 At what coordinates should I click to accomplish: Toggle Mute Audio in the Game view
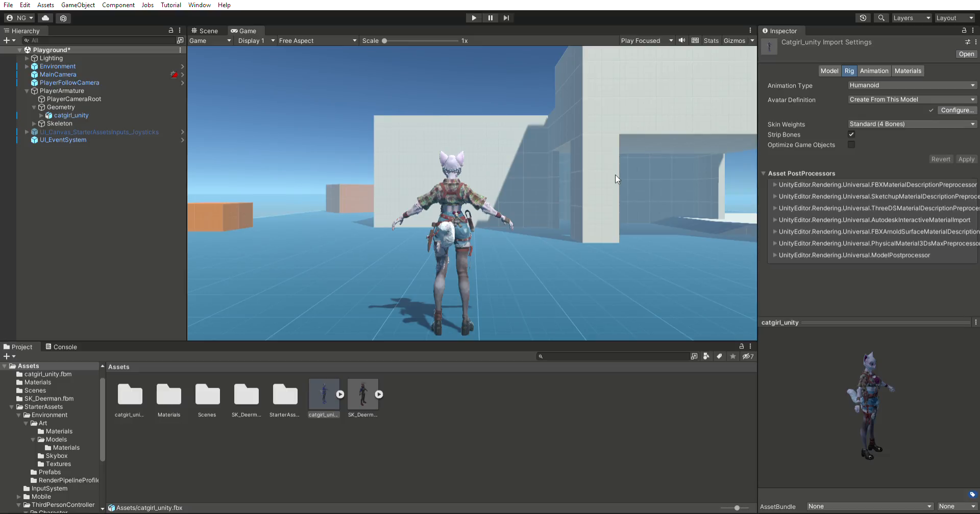coord(682,40)
